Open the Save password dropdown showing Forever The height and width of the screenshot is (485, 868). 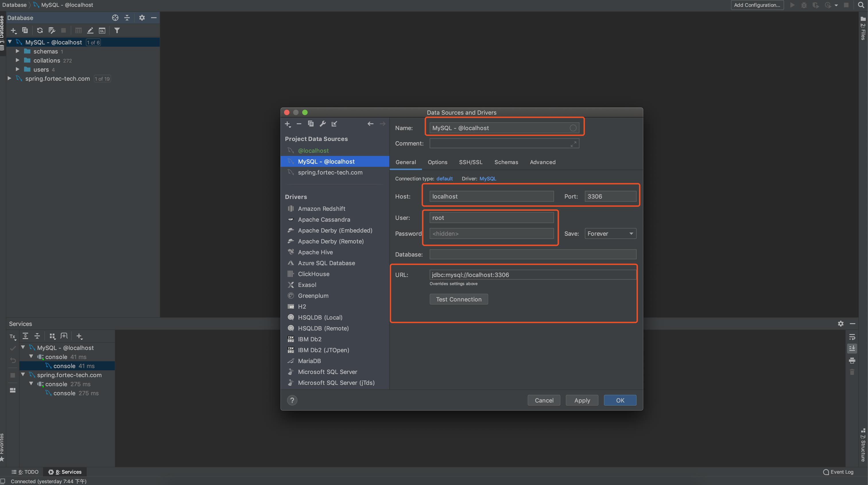point(610,233)
